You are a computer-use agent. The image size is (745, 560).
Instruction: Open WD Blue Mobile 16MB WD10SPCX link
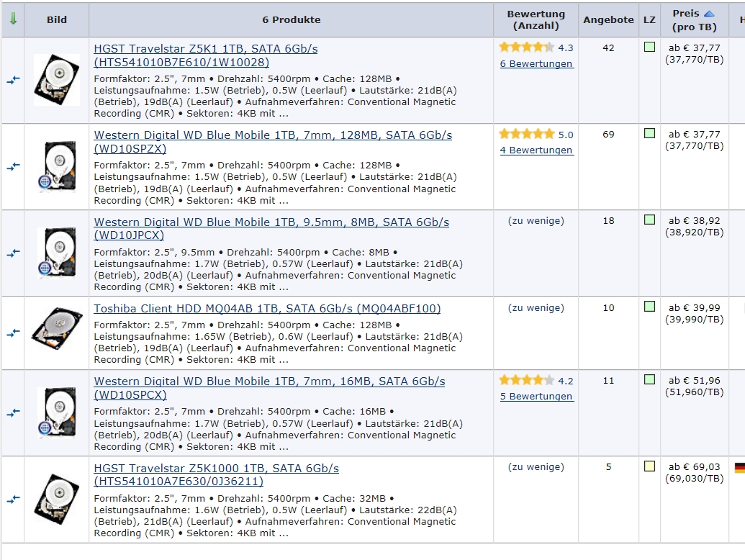[x=269, y=387]
